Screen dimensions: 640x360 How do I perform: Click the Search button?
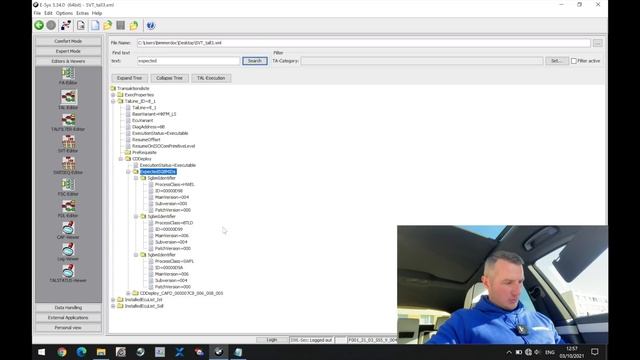[255, 61]
